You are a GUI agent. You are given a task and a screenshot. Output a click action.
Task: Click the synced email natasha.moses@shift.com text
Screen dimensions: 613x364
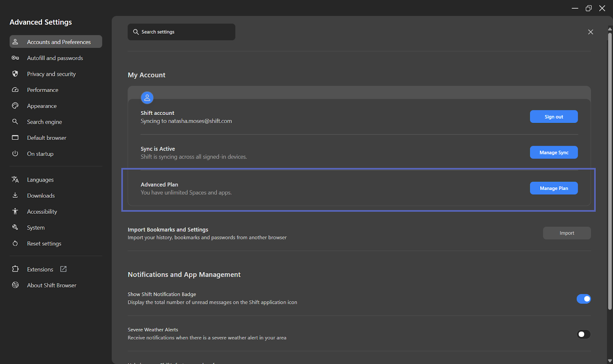point(200,121)
